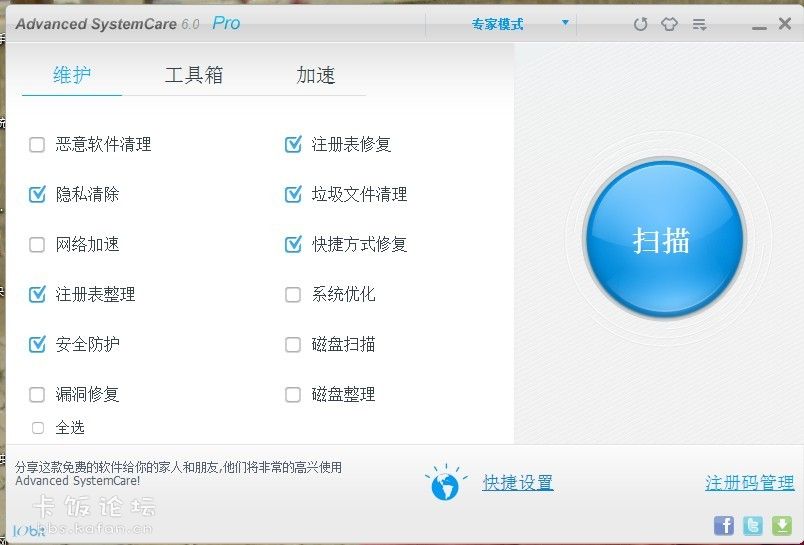The width and height of the screenshot is (804, 545).
Task: Start the scan with the 扫描 button
Action: pyautogui.click(x=664, y=238)
